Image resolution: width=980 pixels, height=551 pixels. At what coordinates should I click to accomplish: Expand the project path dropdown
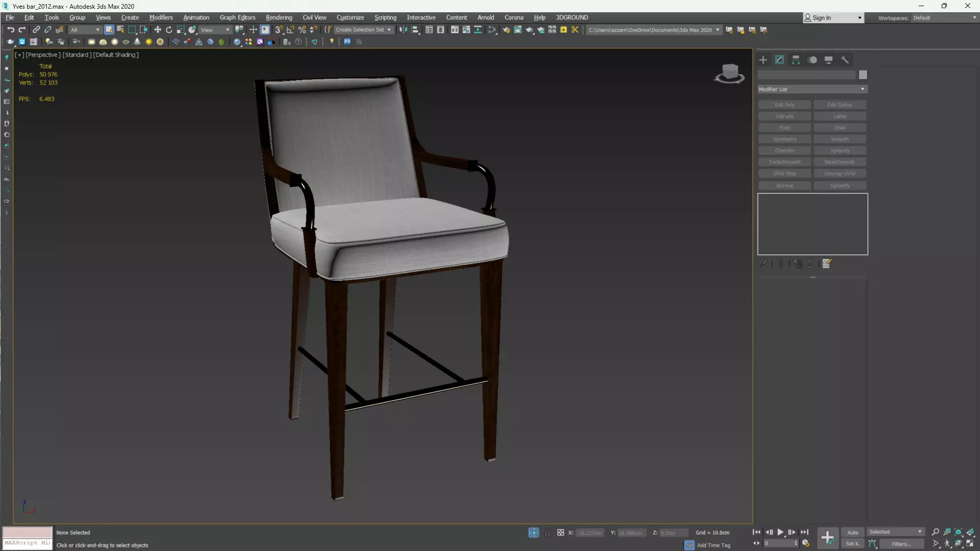(x=718, y=30)
